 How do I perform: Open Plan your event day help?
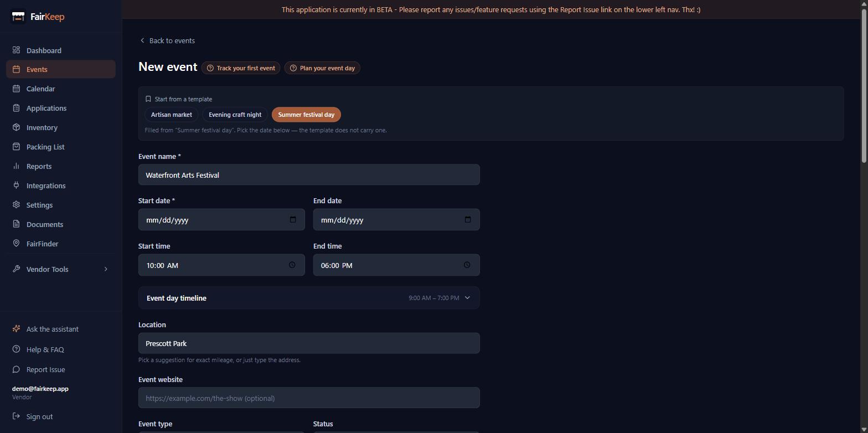click(322, 68)
